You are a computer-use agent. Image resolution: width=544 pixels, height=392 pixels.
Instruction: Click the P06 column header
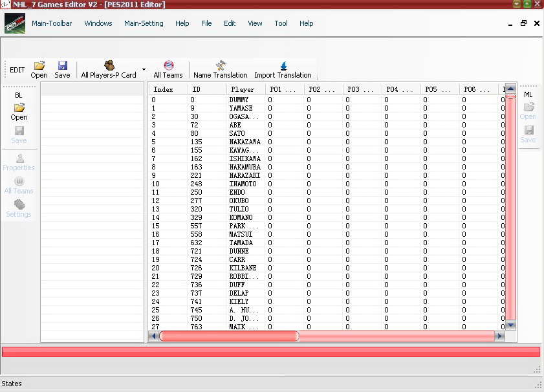pyautogui.click(x=479, y=89)
